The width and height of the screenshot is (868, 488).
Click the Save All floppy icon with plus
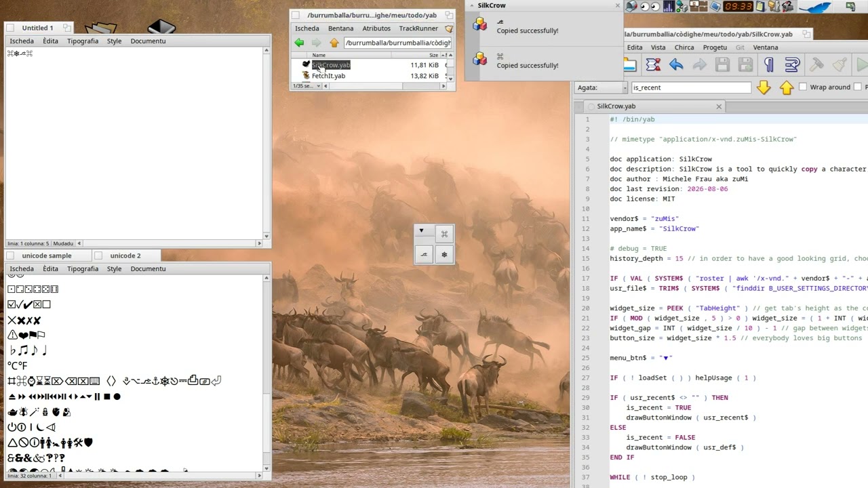tap(745, 64)
